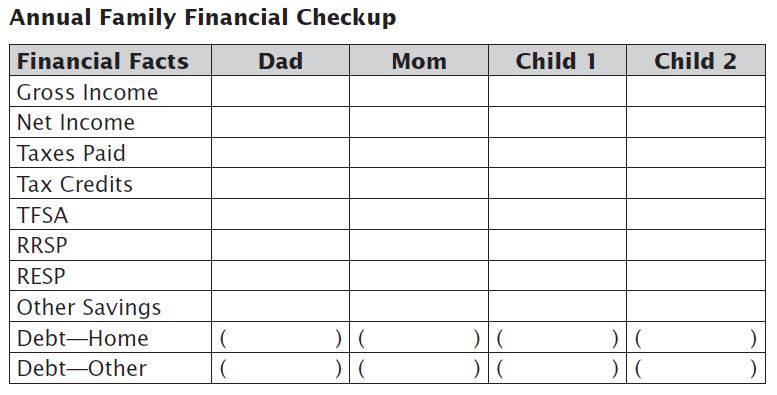
Task: Click Dad Debt—Home parentheses field
Action: (280, 338)
